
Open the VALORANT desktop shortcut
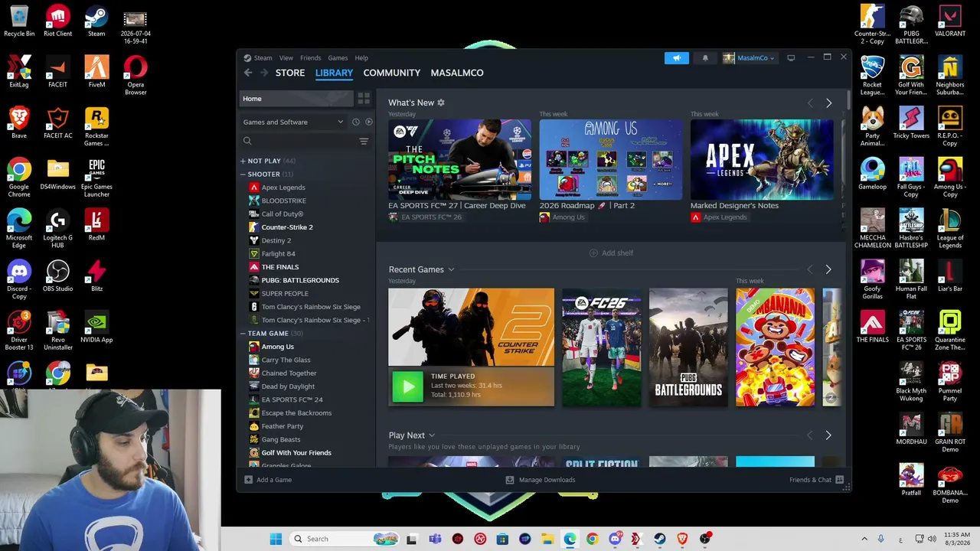950,21
